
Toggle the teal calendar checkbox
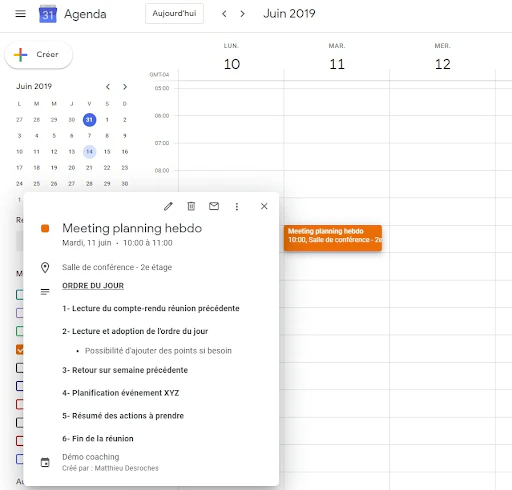click(x=20, y=295)
